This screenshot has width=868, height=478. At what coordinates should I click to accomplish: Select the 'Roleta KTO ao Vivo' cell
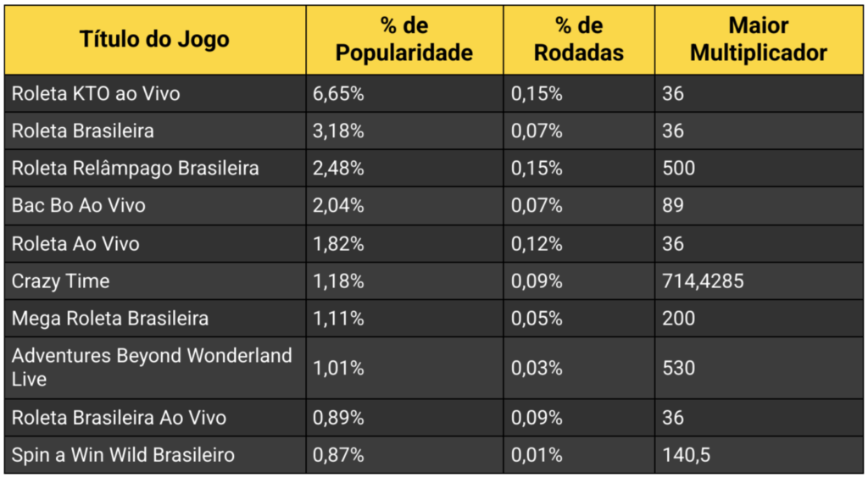[x=96, y=94]
